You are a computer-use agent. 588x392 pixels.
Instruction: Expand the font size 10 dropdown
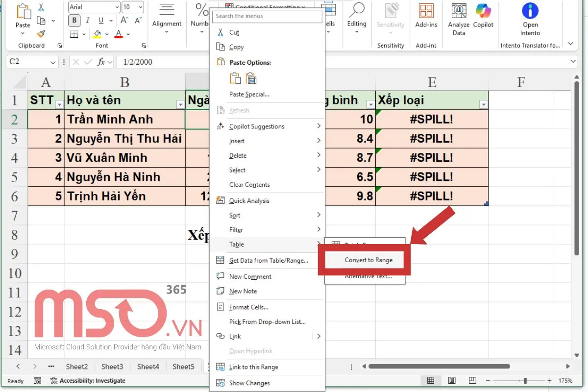[141, 7]
